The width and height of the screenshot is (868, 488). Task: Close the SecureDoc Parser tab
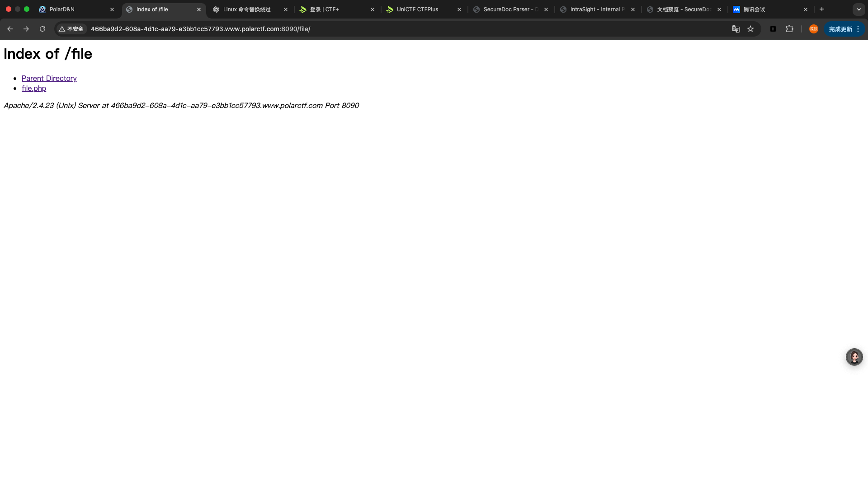click(546, 9)
